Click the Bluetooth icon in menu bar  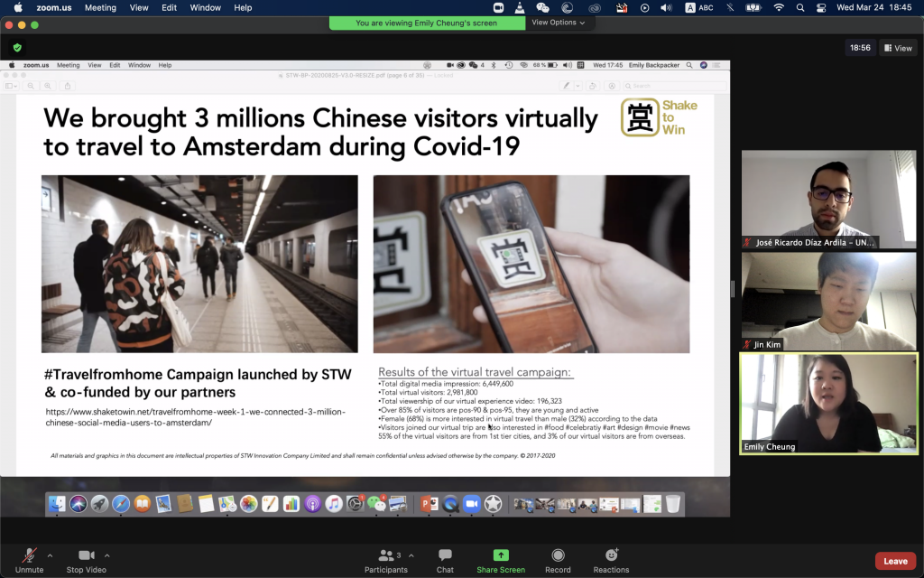coord(730,7)
